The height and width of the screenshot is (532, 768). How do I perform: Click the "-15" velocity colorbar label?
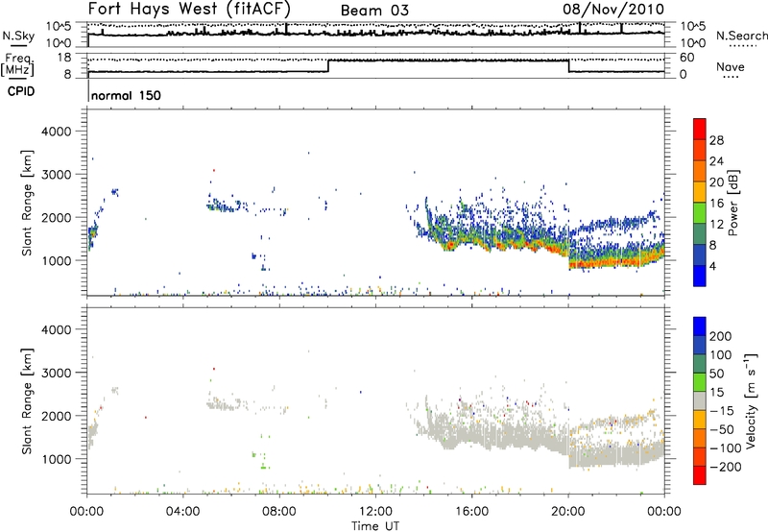point(722,411)
